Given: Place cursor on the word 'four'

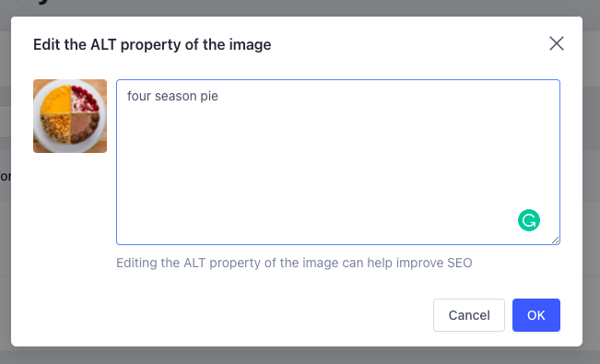Looking at the screenshot, I should (139, 96).
